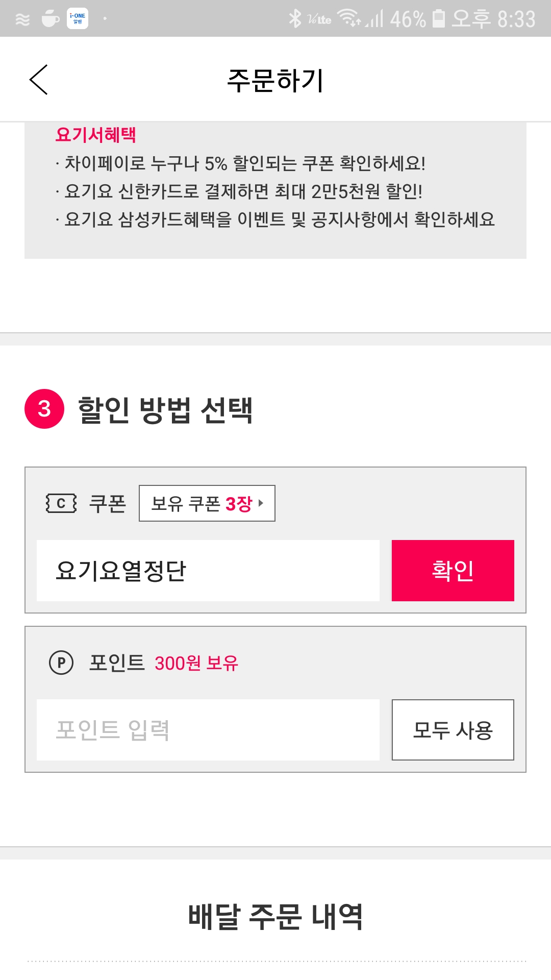Tap the Wi-Fi signal icon

(x=350, y=19)
